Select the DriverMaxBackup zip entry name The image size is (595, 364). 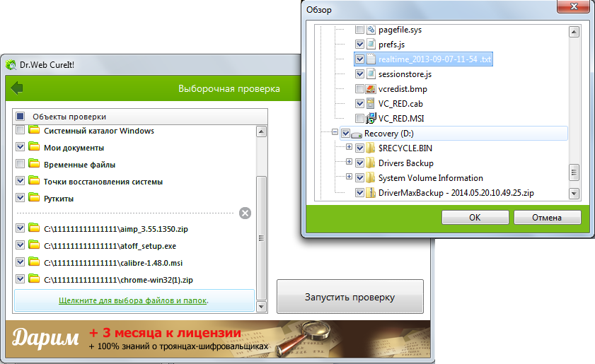point(456,193)
